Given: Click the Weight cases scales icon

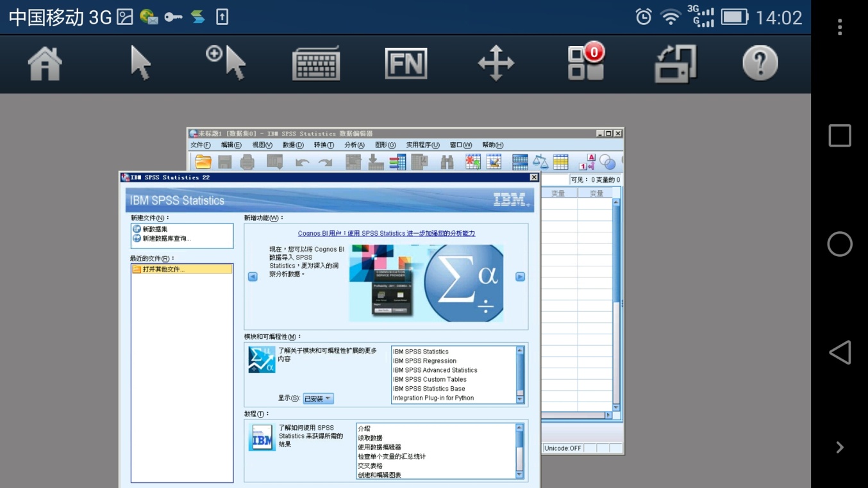Looking at the screenshot, I should 540,162.
